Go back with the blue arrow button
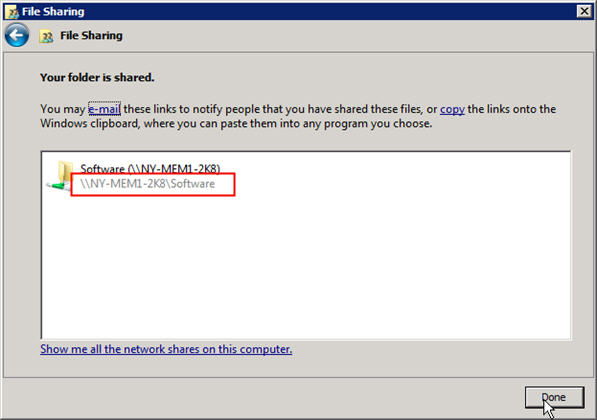The image size is (597, 420). pyautogui.click(x=17, y=35)
